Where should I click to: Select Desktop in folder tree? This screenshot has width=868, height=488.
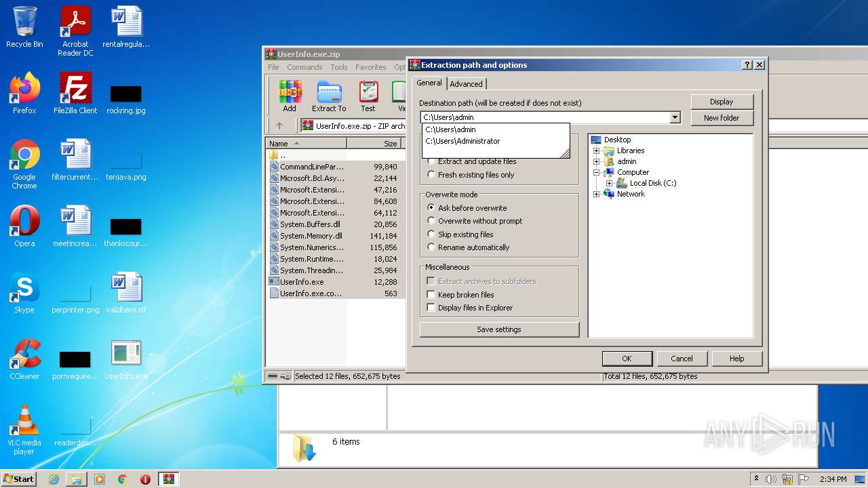[617, 140]
